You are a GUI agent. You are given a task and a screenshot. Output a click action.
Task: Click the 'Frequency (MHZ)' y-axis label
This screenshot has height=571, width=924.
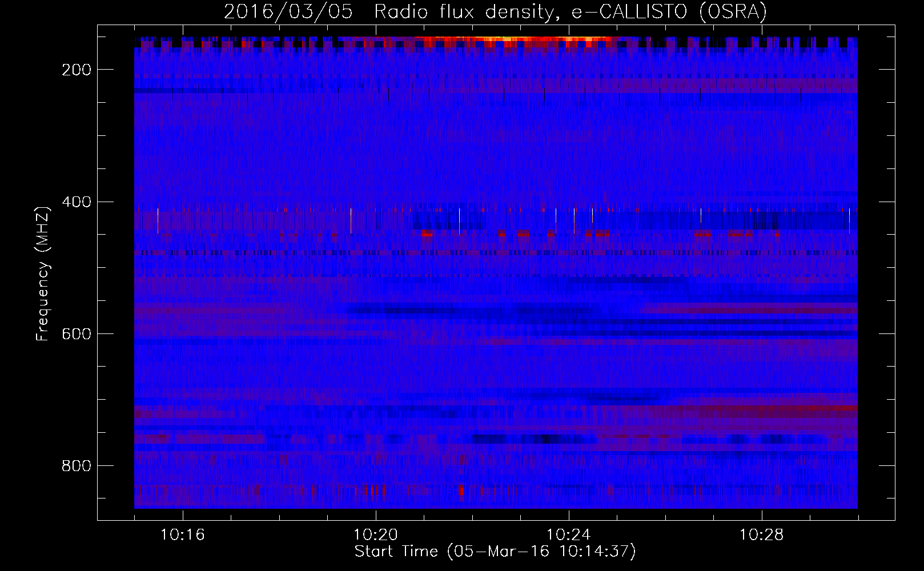43,274
